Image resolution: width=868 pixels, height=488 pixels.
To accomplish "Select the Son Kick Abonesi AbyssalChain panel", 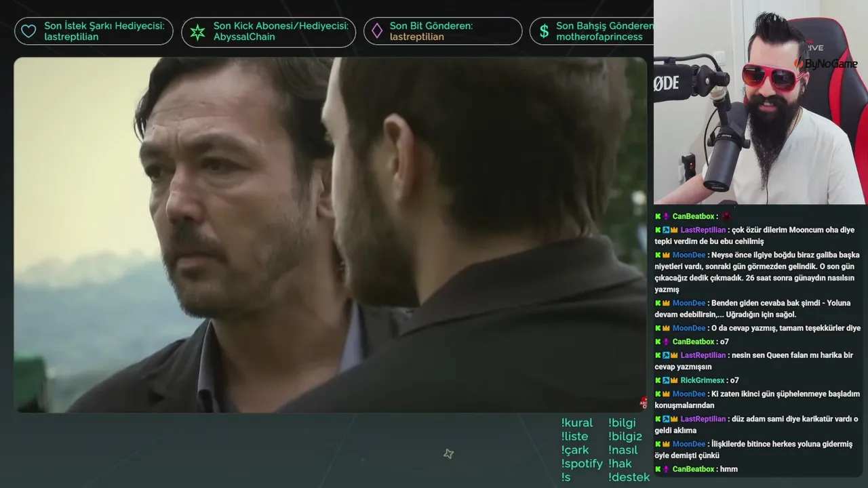I will click(269, 32).
